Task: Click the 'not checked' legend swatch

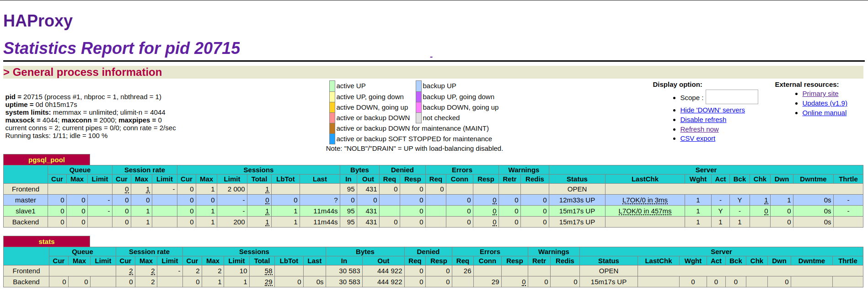Action: pos(418,117)
